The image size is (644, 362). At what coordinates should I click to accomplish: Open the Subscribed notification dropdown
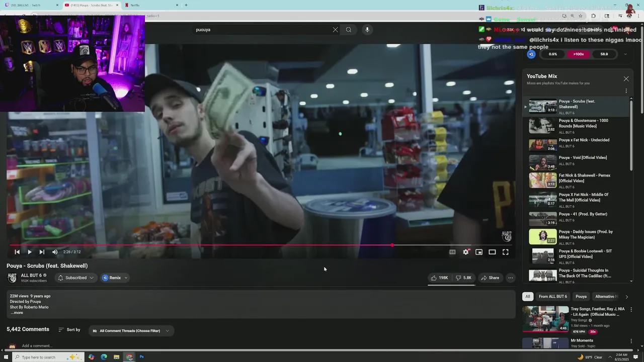[75, 278]
